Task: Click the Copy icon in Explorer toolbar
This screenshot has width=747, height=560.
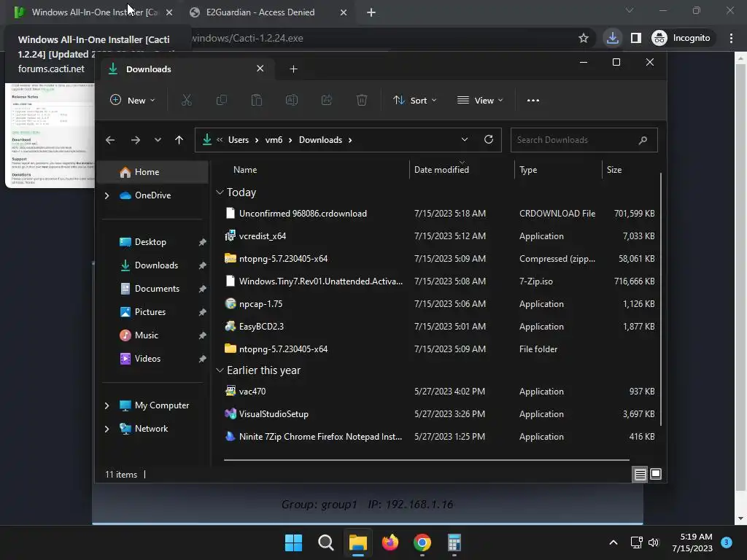Action: (222, 100)
